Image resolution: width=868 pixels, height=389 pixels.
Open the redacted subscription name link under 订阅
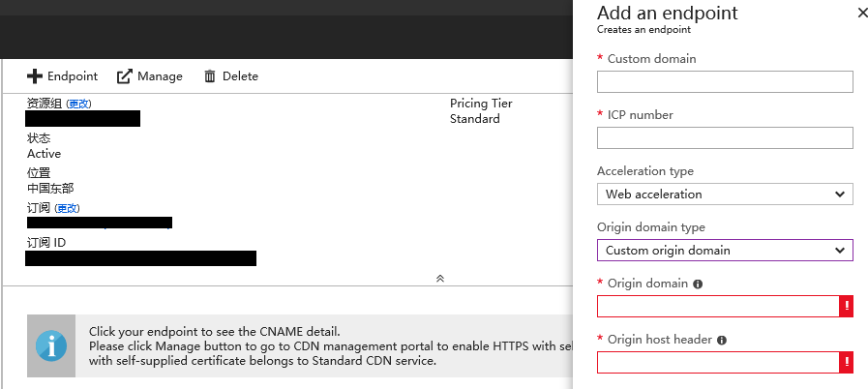[x=99, y=223]
